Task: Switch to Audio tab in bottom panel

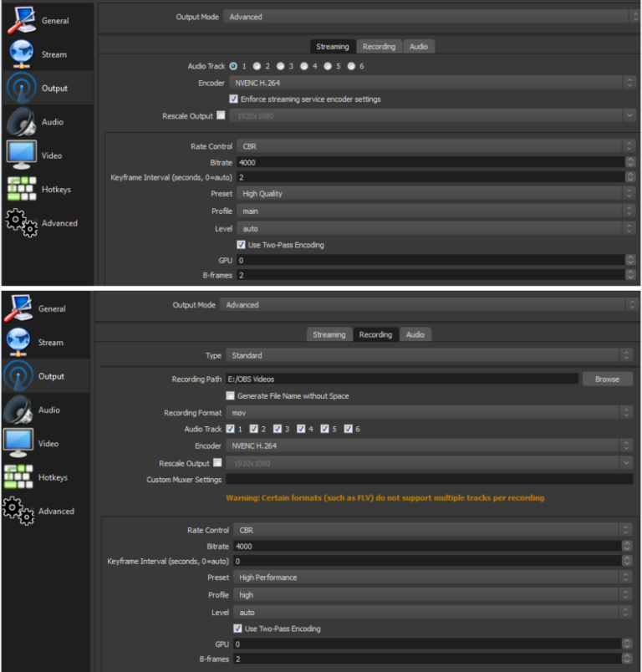Action: tap(415, 334)
